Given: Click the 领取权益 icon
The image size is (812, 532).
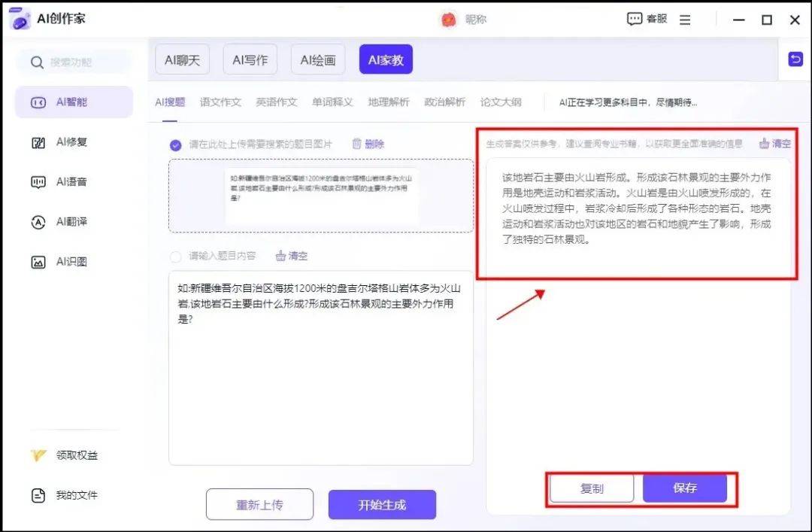Looking at the screenshot, I should pos(38,455).
